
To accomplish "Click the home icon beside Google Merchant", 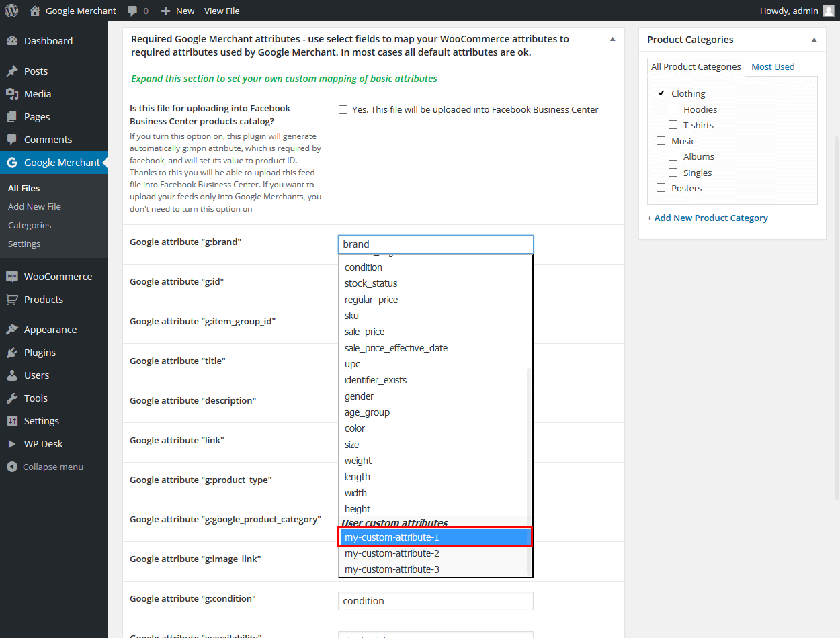I will tap(35, 11).
